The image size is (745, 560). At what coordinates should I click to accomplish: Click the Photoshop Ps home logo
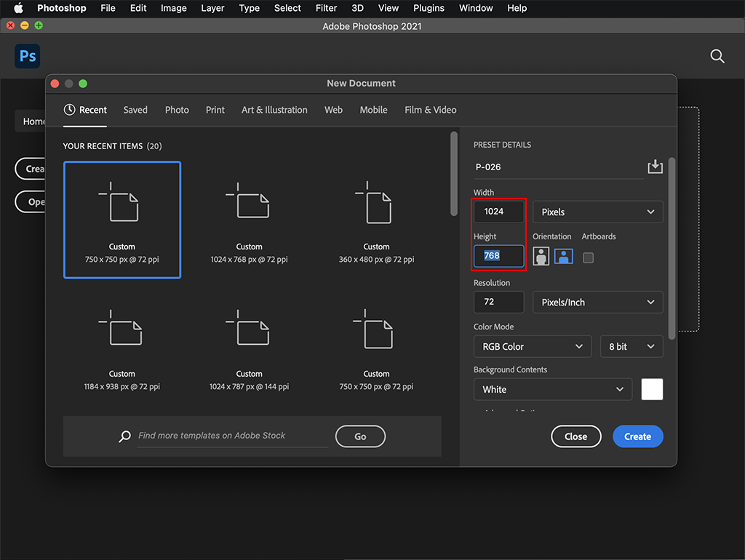[x=28, y=56]
